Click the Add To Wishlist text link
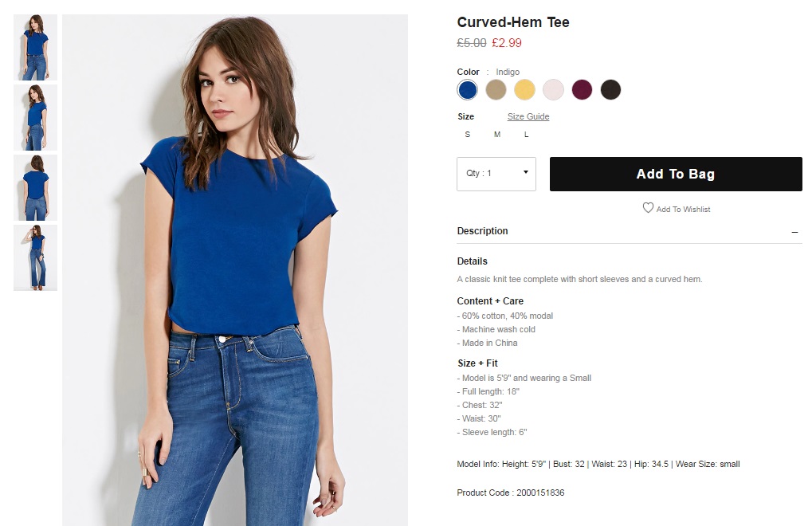The width and height of the screenshot is (812, 526). pyautogui.click(x=683, y=209)
